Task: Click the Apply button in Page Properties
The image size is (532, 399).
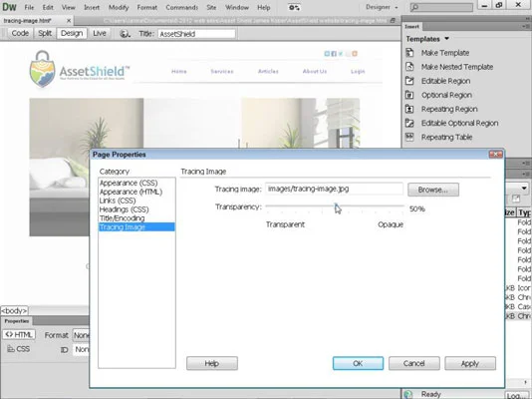Action: click(x=470, y=363)
